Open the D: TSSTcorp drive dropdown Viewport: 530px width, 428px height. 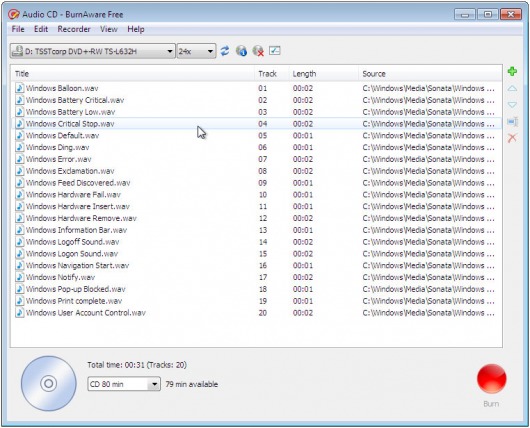[93, 51]
